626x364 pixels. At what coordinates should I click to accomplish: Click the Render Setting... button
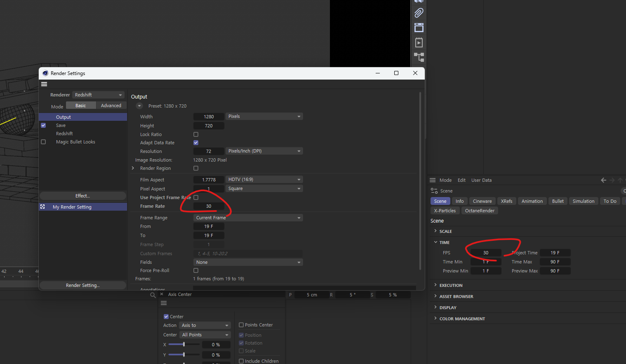point(82,285)
